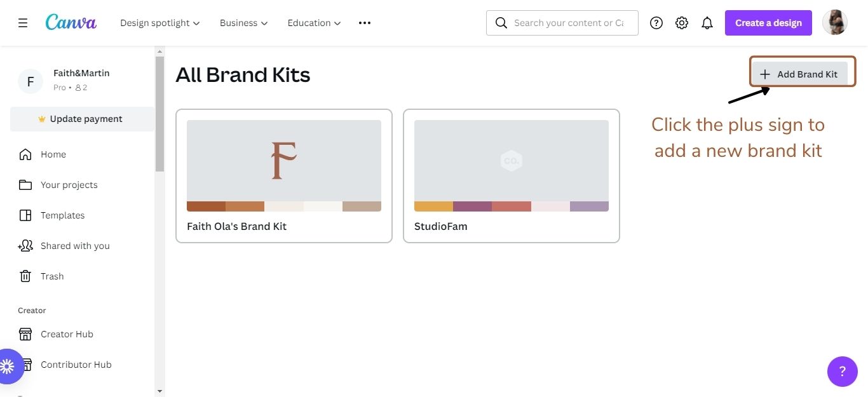Click the magnifier search icon
Image resolution: width=868 pixels, height=397 pixels.
tap(501, 23)
